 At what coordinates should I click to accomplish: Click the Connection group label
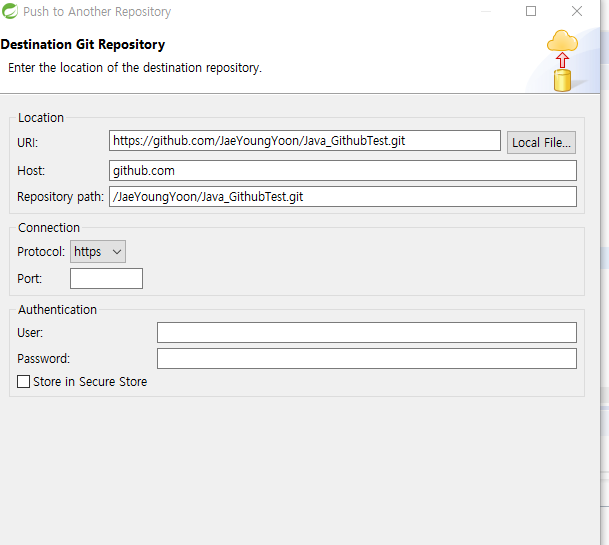pos(49,228)
